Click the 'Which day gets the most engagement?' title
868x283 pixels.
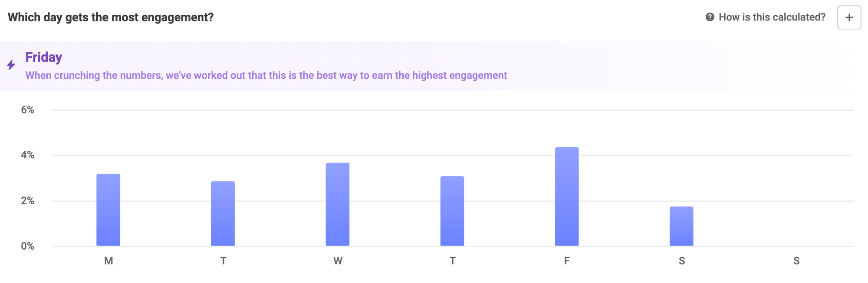click(111, 17)
